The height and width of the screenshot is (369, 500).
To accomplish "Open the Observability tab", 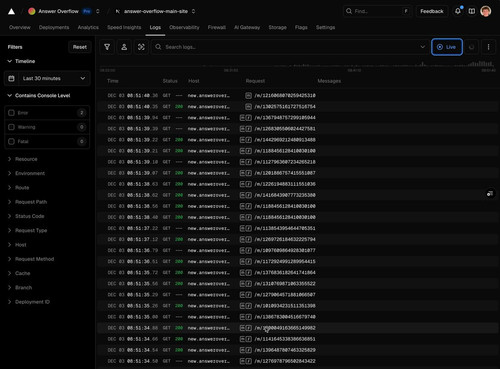I will pos(184,27).
